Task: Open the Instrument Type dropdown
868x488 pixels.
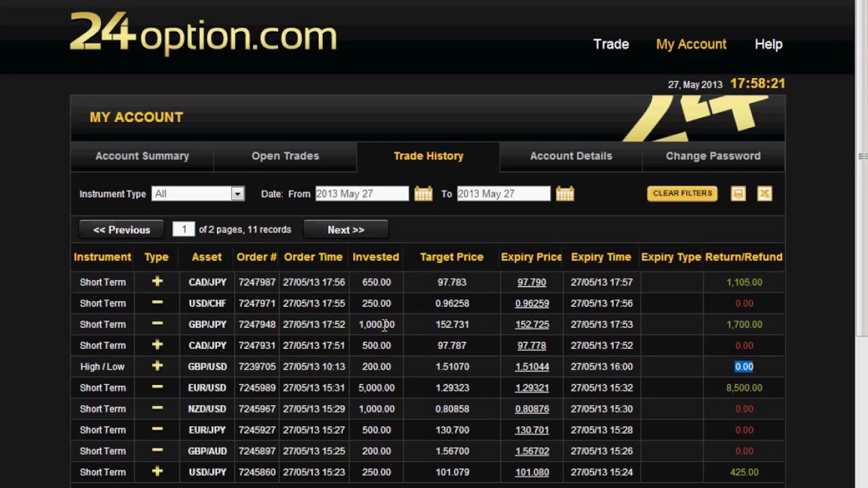Action: [197, 194]
